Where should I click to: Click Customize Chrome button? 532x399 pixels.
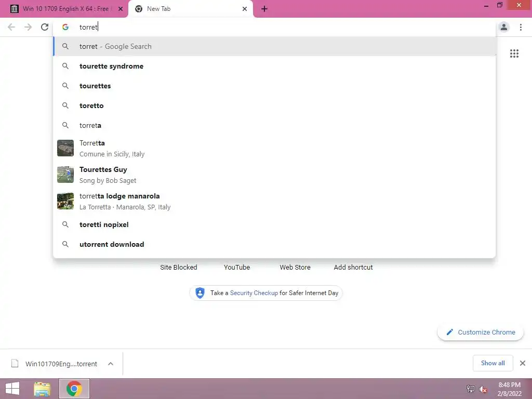click(x=481, y=332)
